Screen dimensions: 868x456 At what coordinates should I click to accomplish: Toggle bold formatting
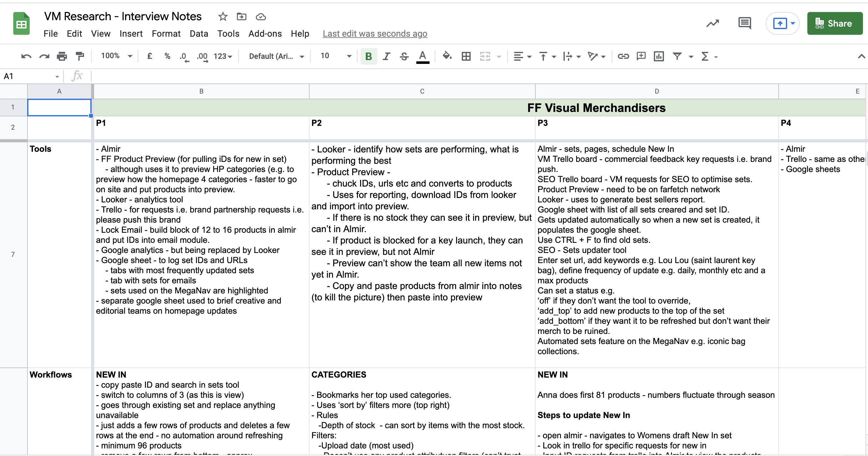click(368, 56)
